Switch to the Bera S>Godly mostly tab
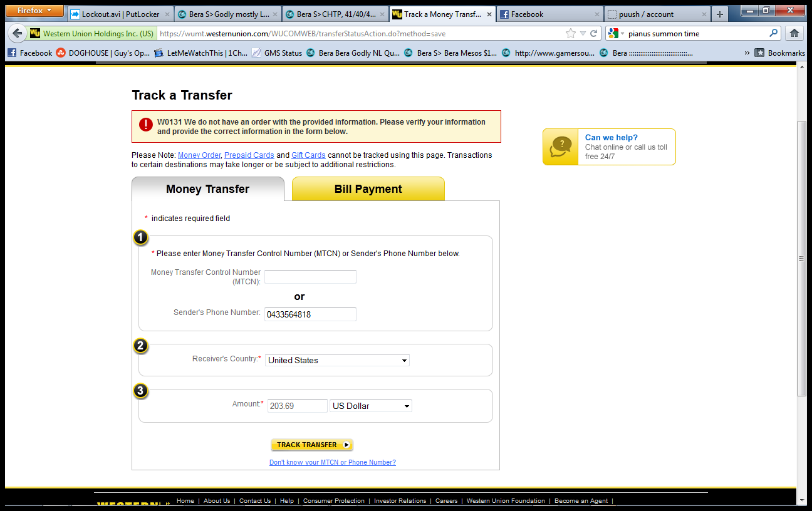 [x=227, y=14]
